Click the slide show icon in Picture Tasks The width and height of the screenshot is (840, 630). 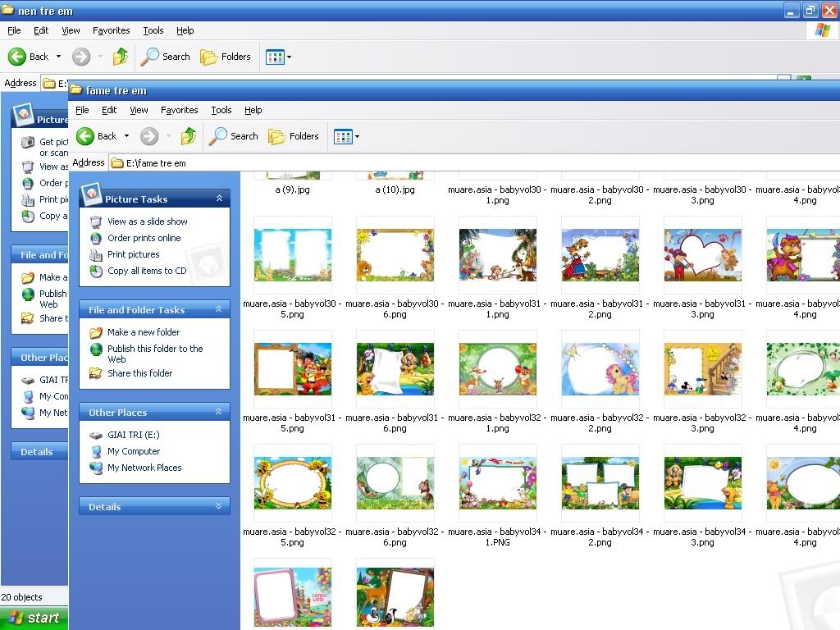96,221
